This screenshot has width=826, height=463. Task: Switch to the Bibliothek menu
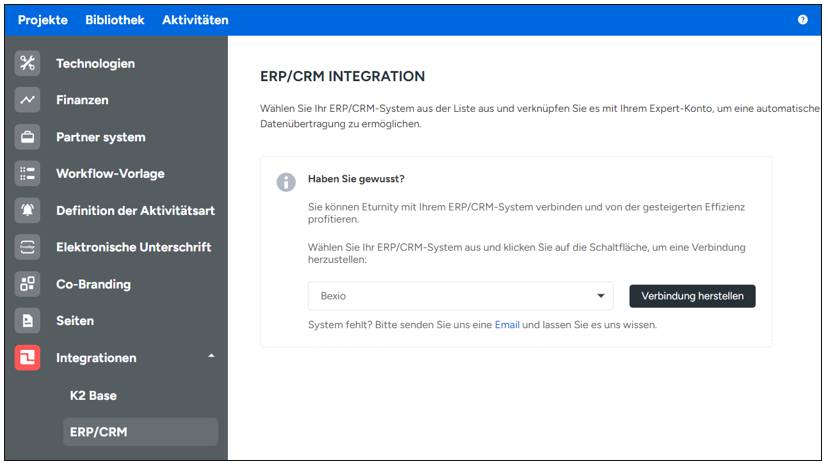114,20
